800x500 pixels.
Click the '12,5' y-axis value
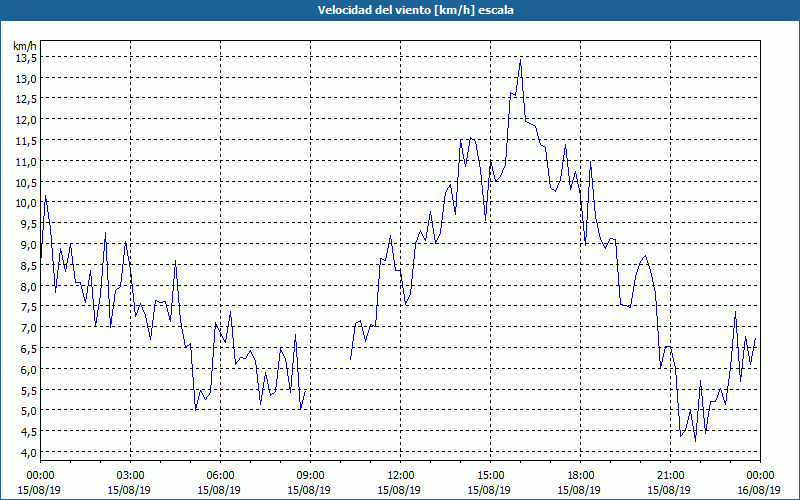[26, 99]
